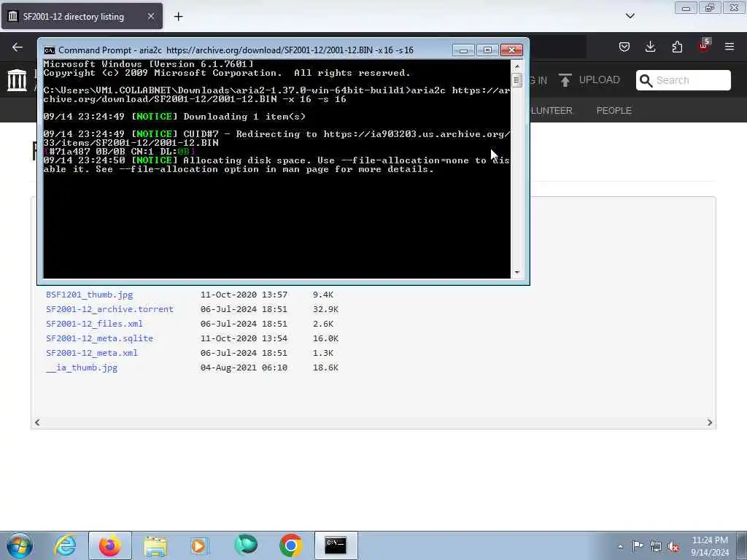The image size is (747, 560).
Task: Open Windows Media Player from taskbar
Action: 199,545
